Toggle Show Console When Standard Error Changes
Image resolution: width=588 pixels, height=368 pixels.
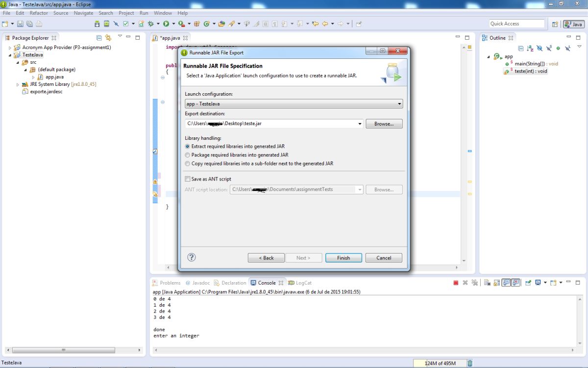click(516, 283)
